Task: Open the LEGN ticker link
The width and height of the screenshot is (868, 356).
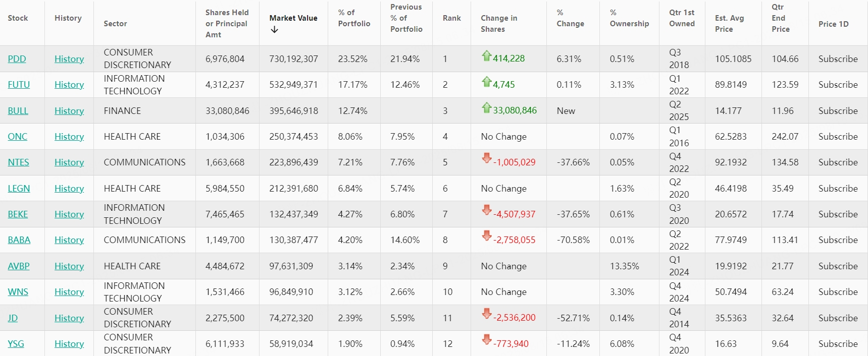Action: [x=19, y=189]
